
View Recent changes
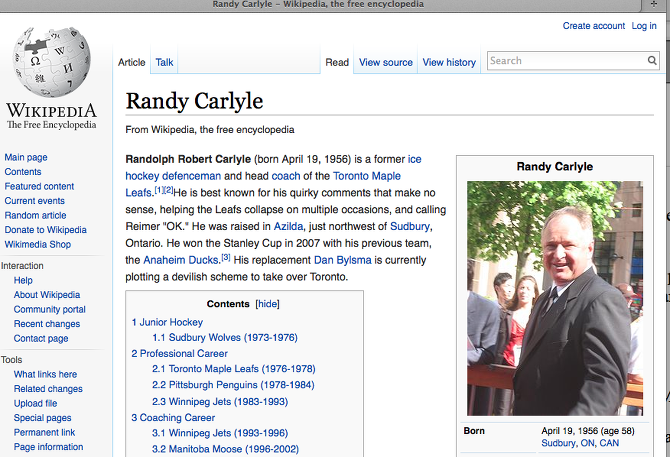47,324
